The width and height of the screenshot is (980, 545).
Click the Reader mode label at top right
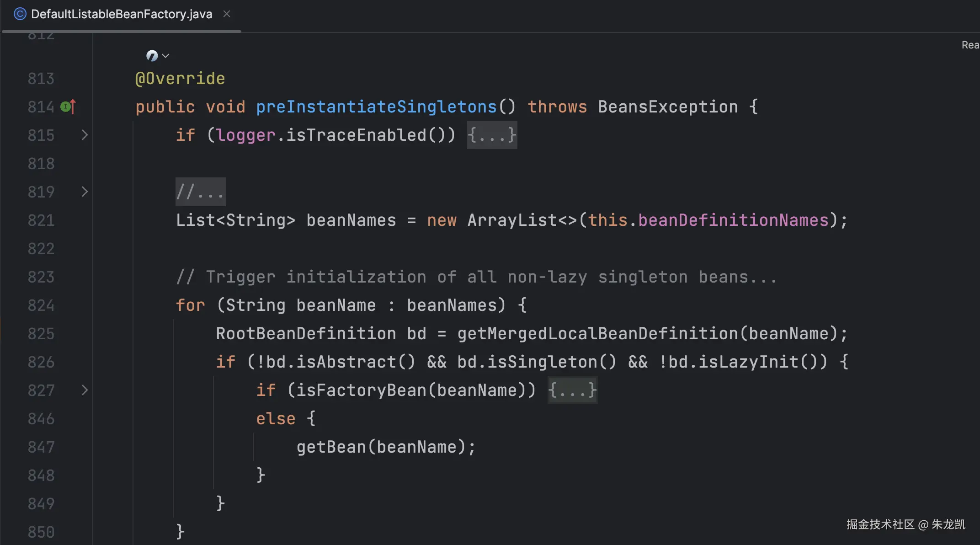(970, 45)
